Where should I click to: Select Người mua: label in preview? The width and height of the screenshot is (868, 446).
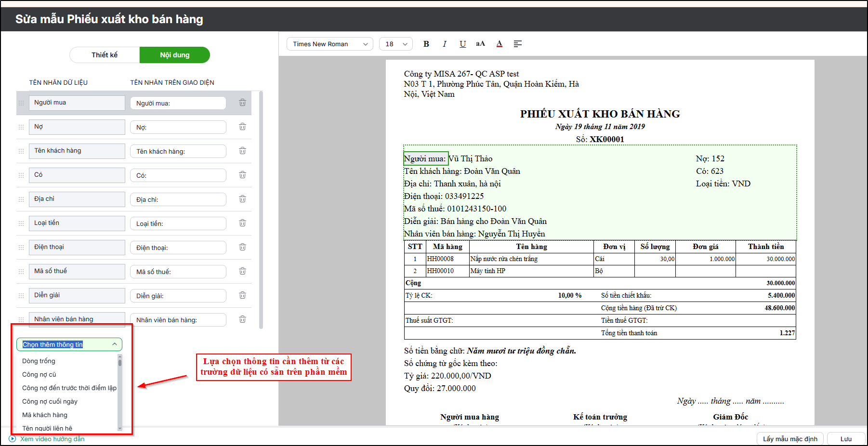[425, 158]
